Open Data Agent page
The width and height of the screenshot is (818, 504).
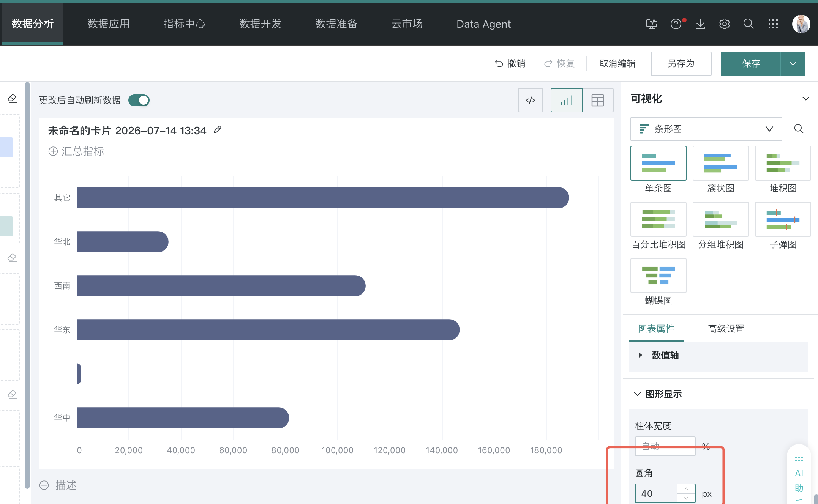(x=483, y=24)
